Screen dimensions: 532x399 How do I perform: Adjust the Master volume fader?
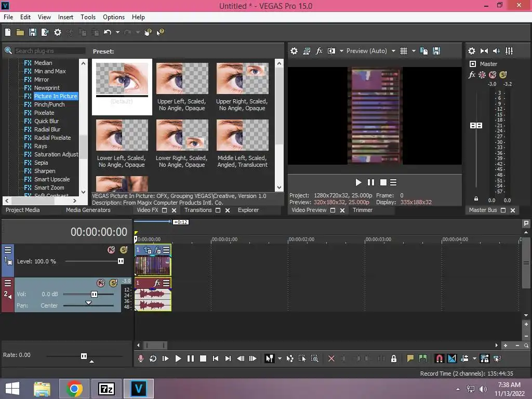coord(476,126)
